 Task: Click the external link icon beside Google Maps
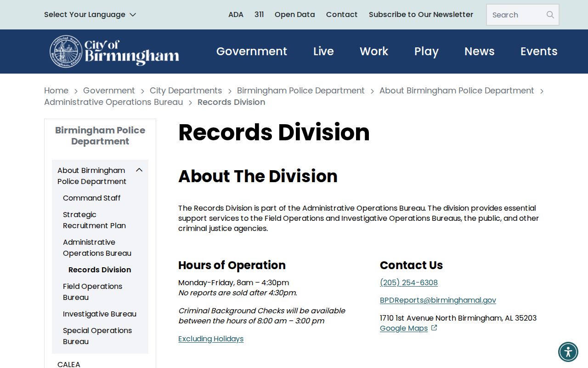[x=434, y=328]
